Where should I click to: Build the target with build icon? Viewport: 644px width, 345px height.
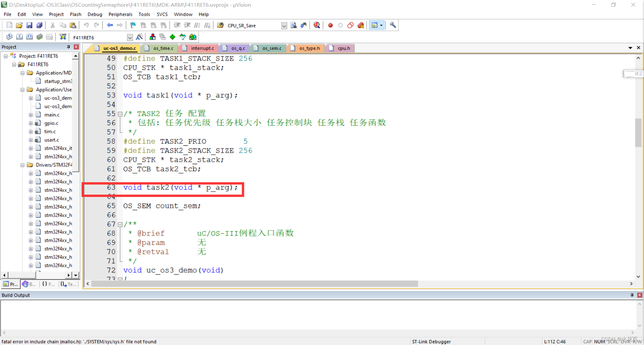click(x=19, y=37)
